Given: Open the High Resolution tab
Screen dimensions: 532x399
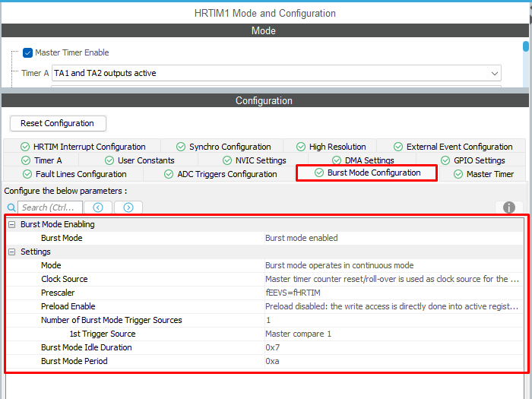Looking at the screenshot, I should click(331, 147).
